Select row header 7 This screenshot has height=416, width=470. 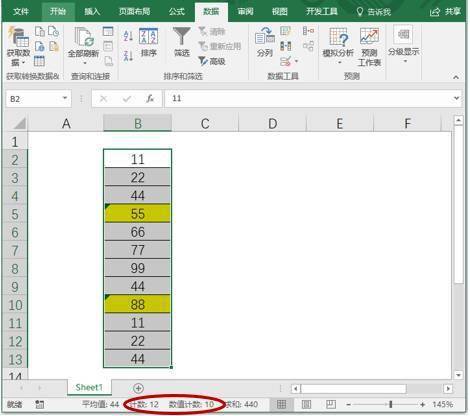(x=15, y=250)
